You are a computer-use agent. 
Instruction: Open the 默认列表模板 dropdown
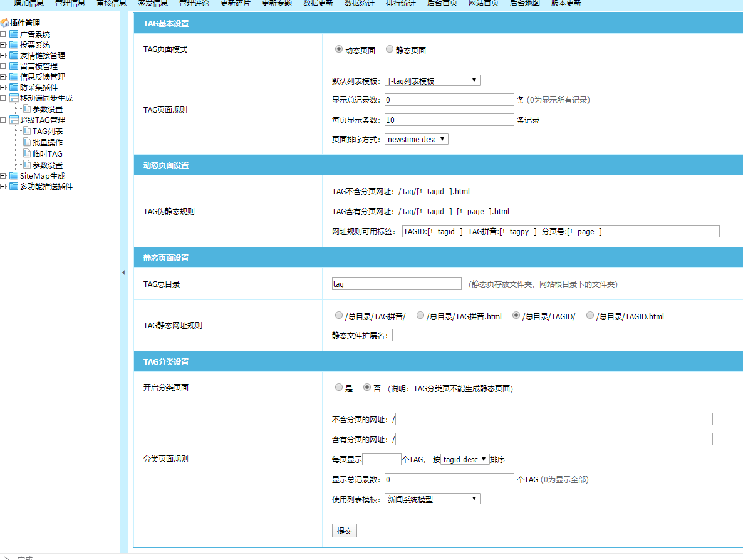[x=432, y=80]
